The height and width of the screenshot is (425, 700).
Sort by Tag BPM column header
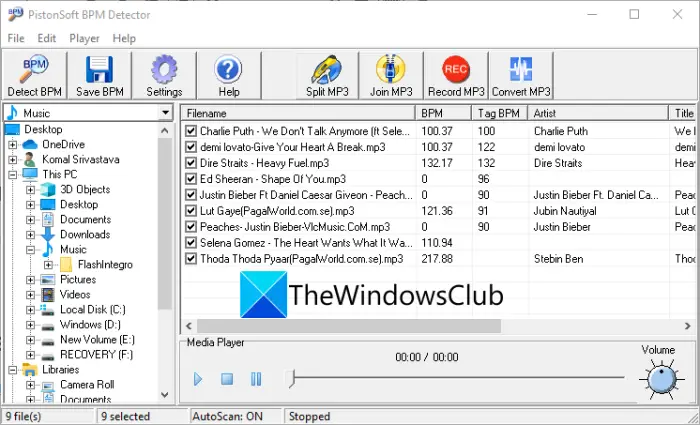click(500, 113)
